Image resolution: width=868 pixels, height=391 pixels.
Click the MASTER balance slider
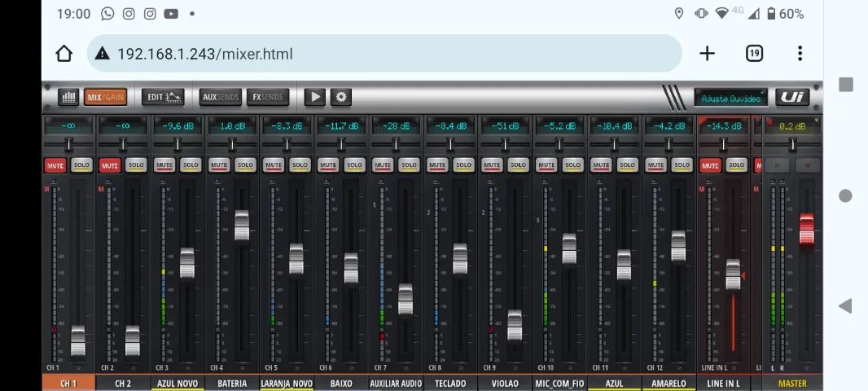792,144
